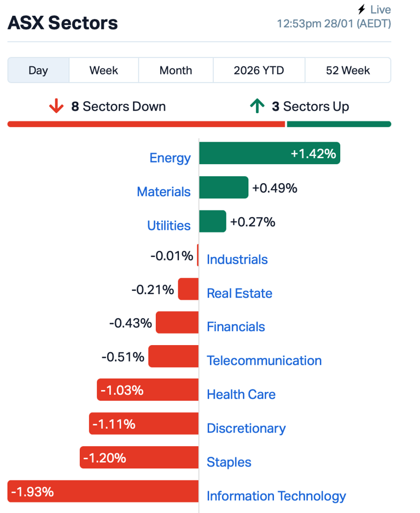Click the red down arrow icon
This screenshot has width=420, height=513.
click(56, 107)
